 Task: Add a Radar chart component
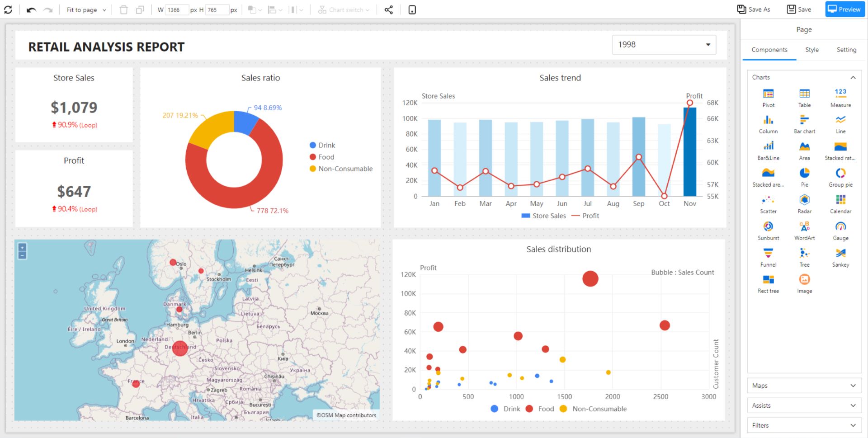click(x=804, y=200)
